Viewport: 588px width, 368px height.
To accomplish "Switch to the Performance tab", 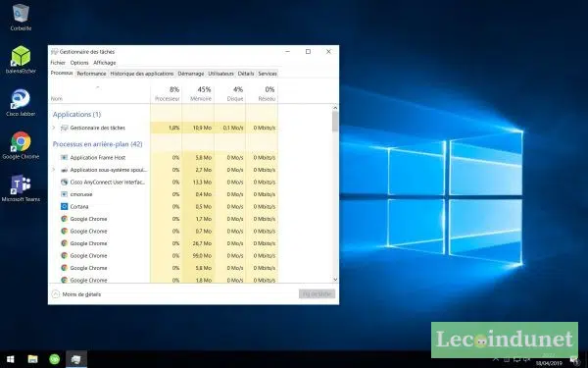I will point(91,74).
